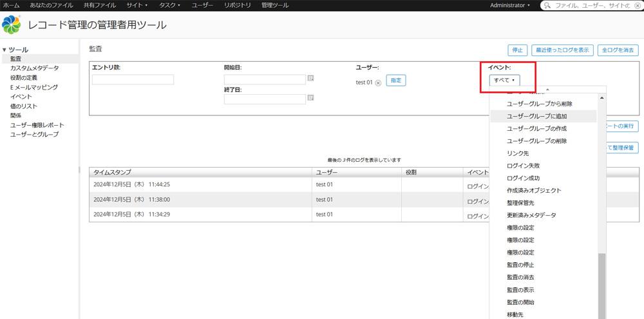Open the ユーザー top menu item

tap(202, 5)
